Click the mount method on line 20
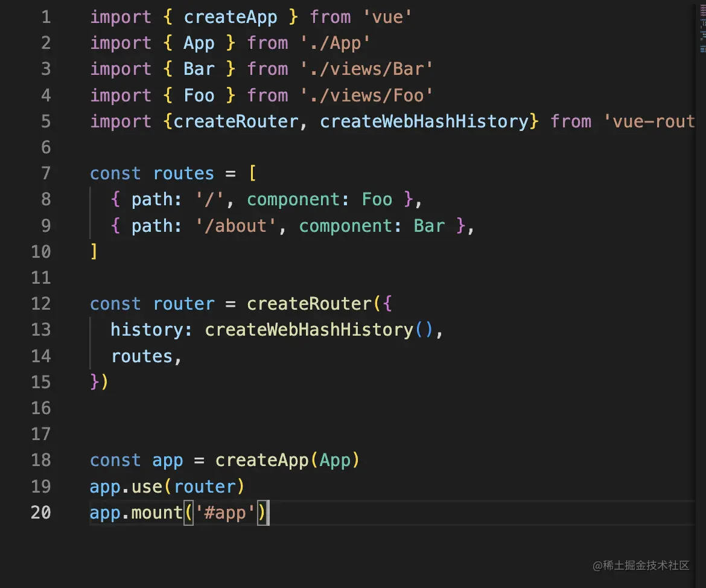Image resolution: width=706 pixels, height=588 pixels. coord(157,513)
